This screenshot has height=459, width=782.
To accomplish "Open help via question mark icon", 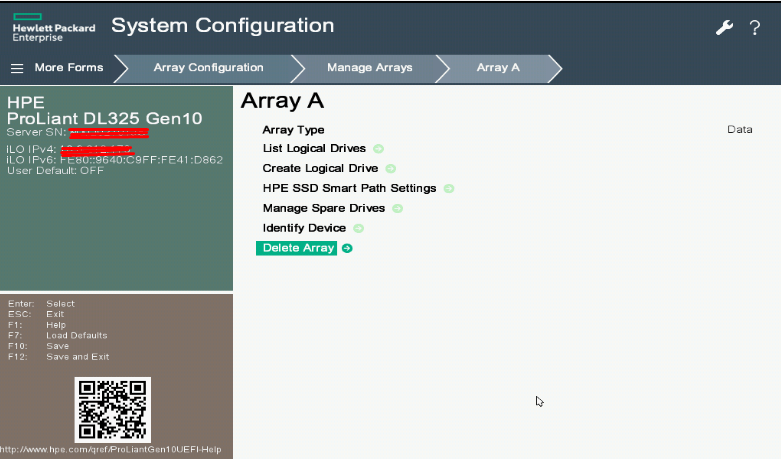I will pyautogui.click(x=755, y=28).
